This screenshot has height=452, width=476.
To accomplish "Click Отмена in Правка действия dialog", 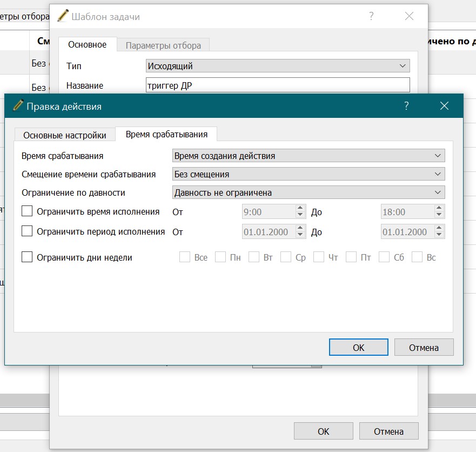I will coord(424,347).
